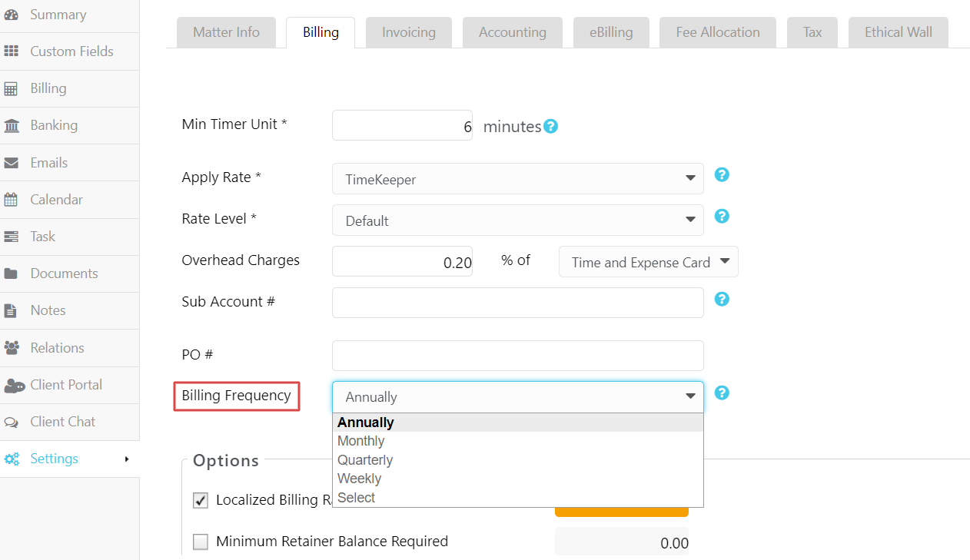Click the PO # input field
The height and width of the screenshot is (560, 970).
coord(517,356)
